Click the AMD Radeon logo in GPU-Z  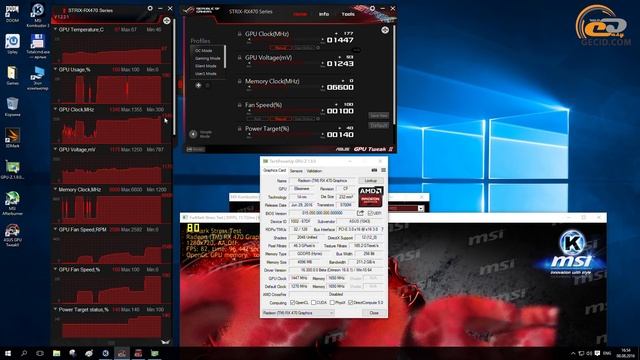click(370, 197)
